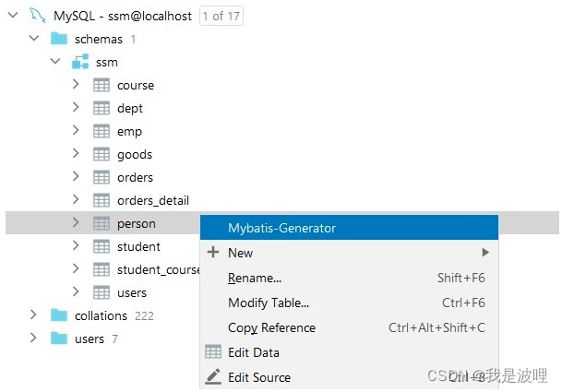The image size is (562, 392).
Task: Expand the emp table node
Action: click(x=76, y=130)
